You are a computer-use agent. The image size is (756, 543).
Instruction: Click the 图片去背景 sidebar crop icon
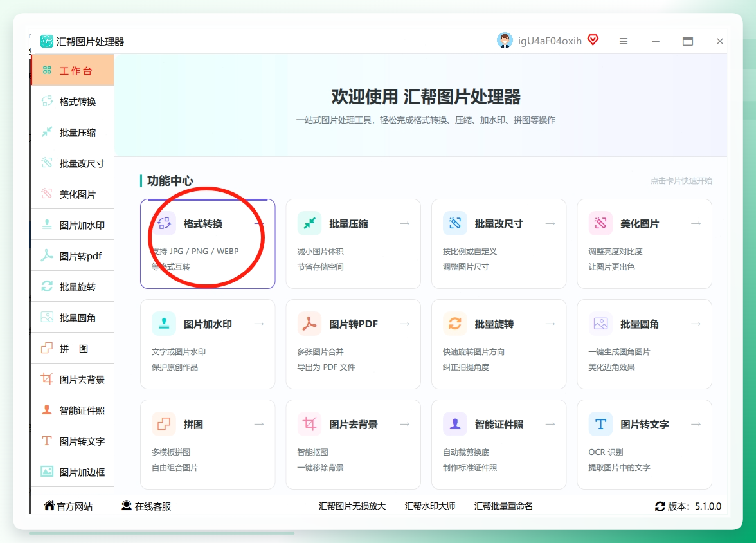[47, 379]
